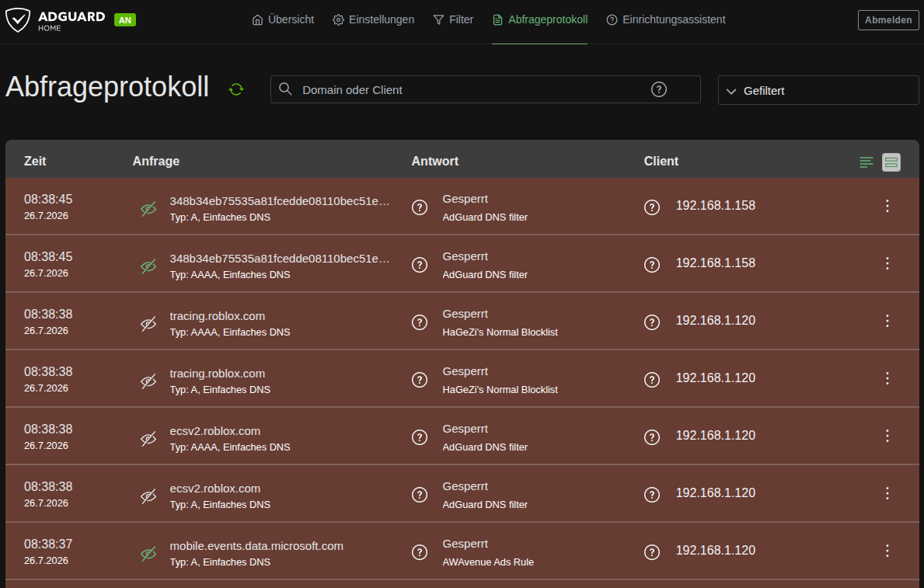The width and height of the screenshot is (924, 588).
Task: Open actions menu for tracing.roblox.com AAAA row
Action: pyautogui.click(x=887, y=321)
